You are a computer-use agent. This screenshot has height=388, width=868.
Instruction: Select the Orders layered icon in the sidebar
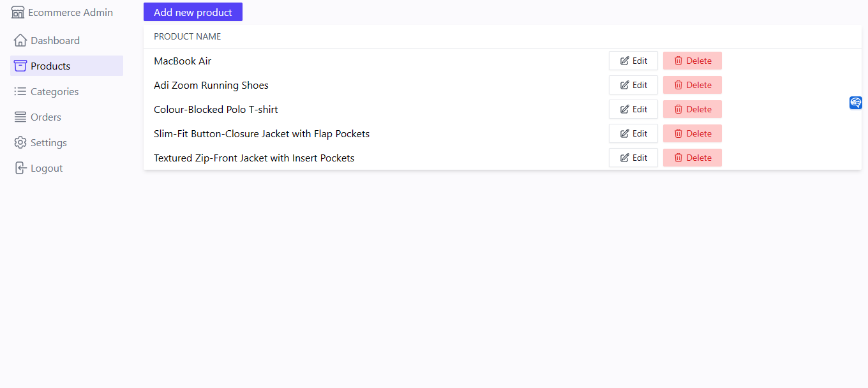click(x=20, y=116)
